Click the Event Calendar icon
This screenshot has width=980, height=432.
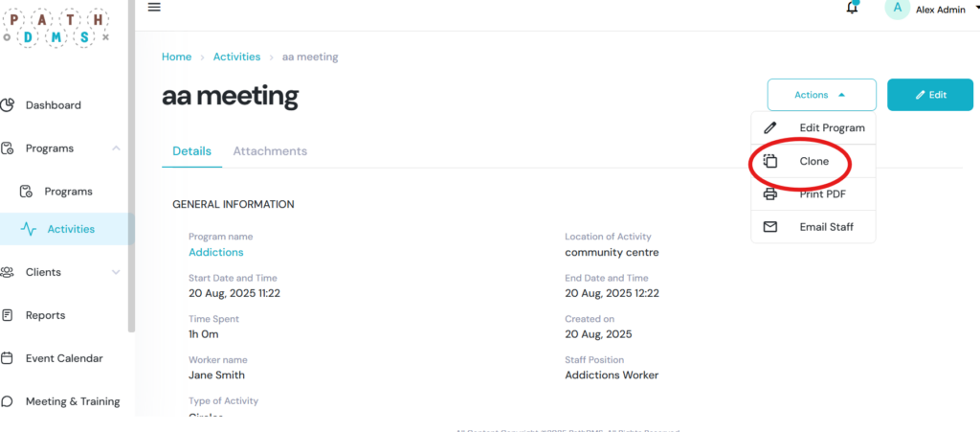[x=8, y=358]
